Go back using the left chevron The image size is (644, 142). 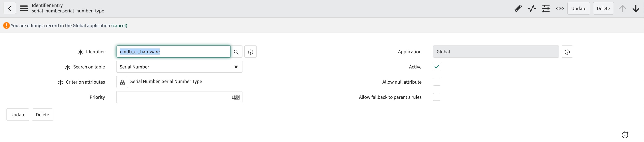tap(10, 8)
